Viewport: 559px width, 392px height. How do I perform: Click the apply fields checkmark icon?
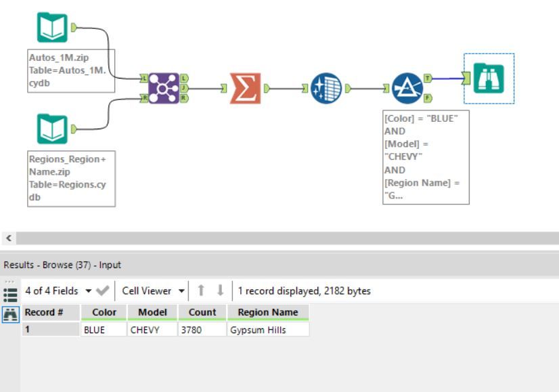click(103, 290)
